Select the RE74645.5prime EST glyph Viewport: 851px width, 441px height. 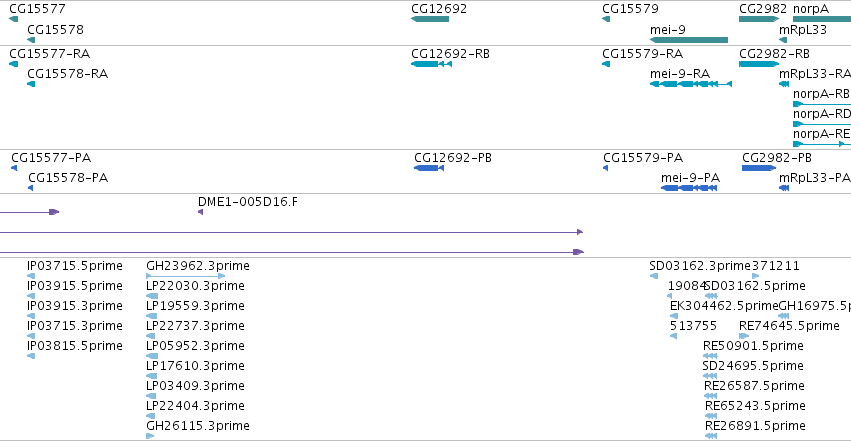pos(744,336)
